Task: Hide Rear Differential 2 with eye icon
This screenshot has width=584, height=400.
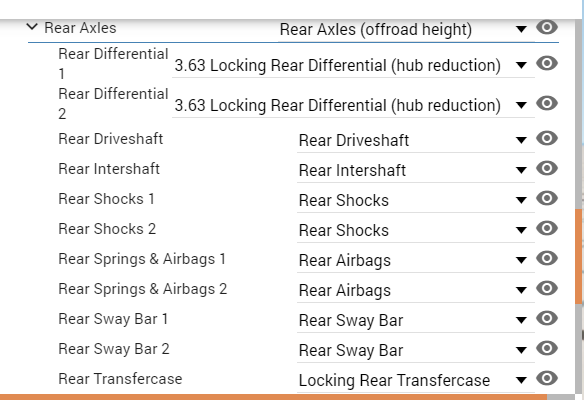Action: point(547,103)
